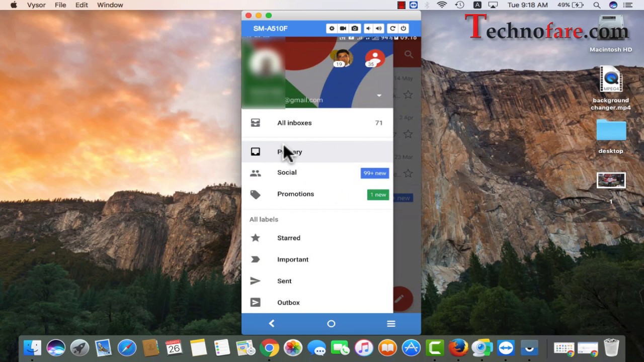Open the Outbox label
The height and width of the screenshot is (362, 644).
click(x=317, y=303)
